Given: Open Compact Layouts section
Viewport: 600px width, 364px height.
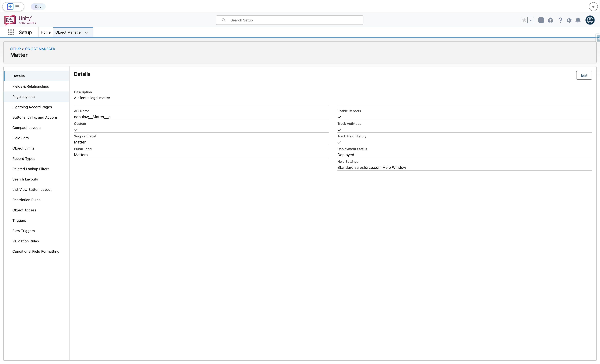Looking at the screenshot, I should [37, 128].
